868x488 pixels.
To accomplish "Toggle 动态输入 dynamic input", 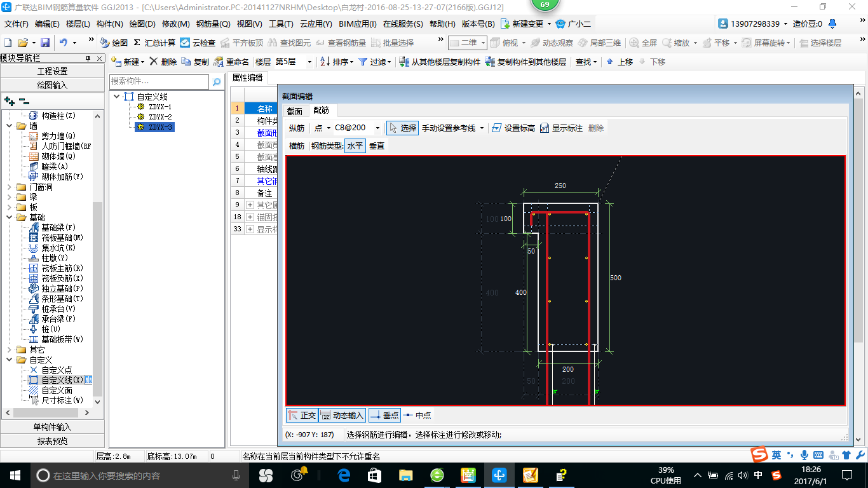I will [342, 415].
